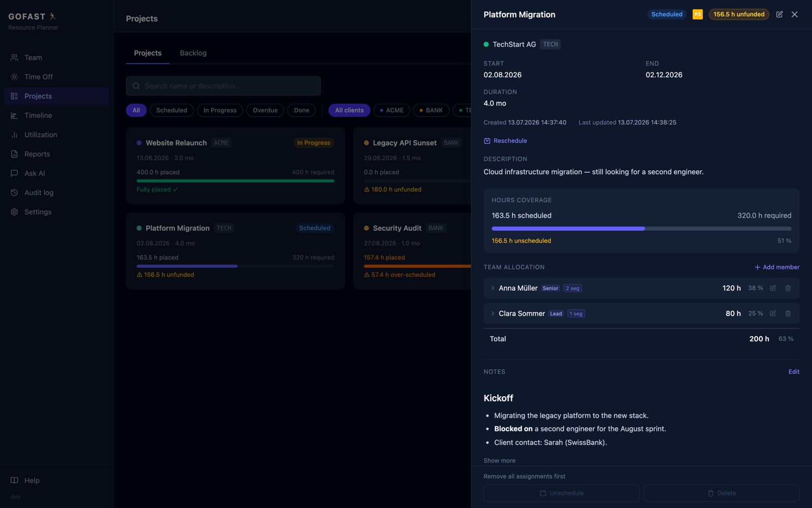Open Audit log history icon
812x508 pixels.
point(14,193)
